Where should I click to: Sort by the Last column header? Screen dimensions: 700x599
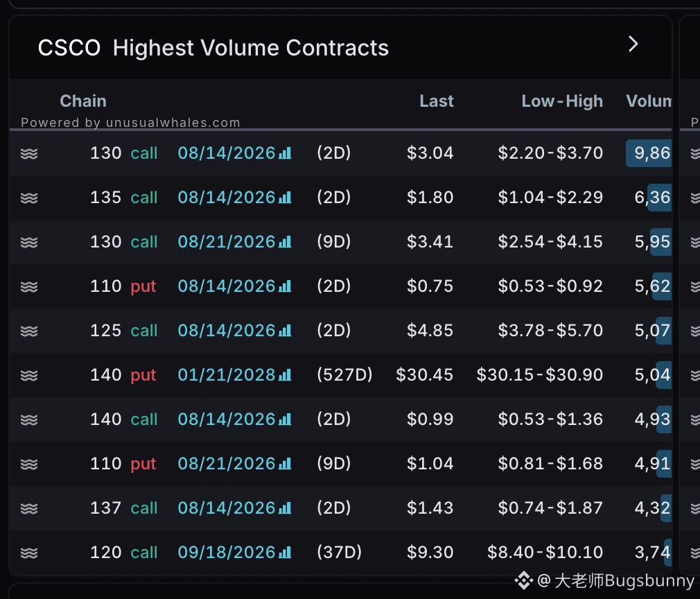click(x=436, y=101)
